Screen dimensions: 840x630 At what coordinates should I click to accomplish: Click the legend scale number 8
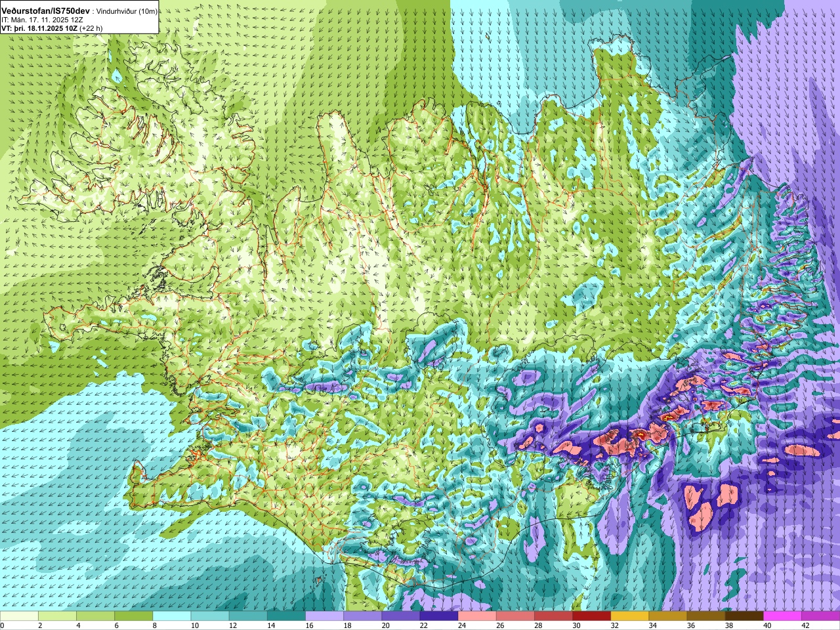pyautogui.click(x=156, y=626)
